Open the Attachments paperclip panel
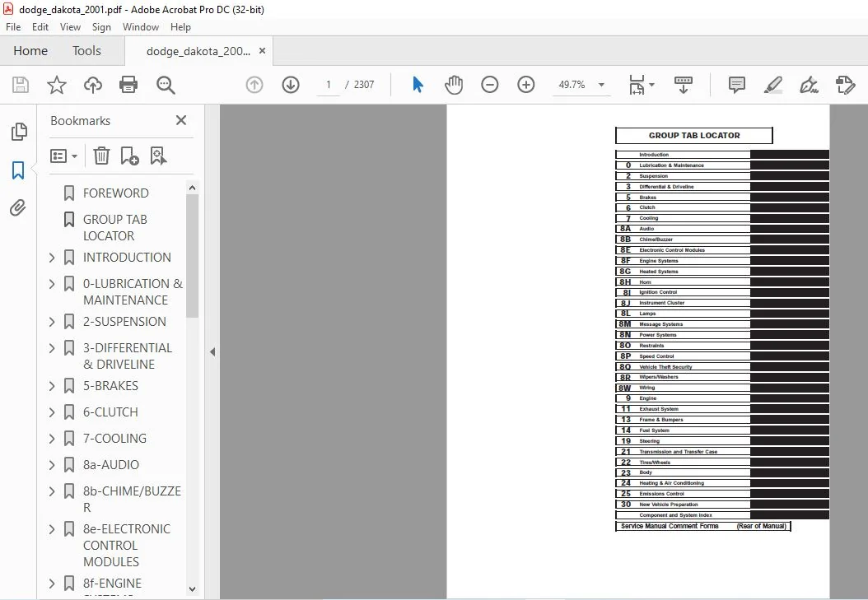Viewport: 868px width, 600px height. click(18, 208)
